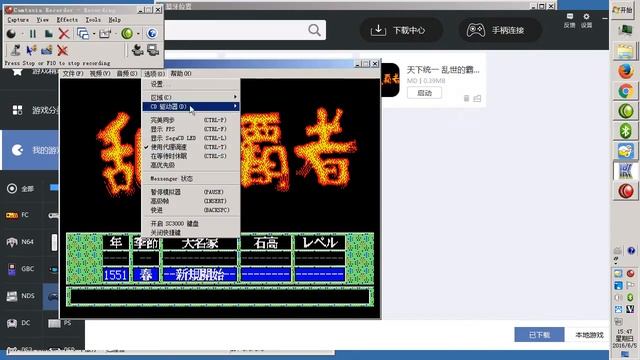Stop the Camtasia recording
Viewport: 640px width, 360px height.
click(48, 33)
